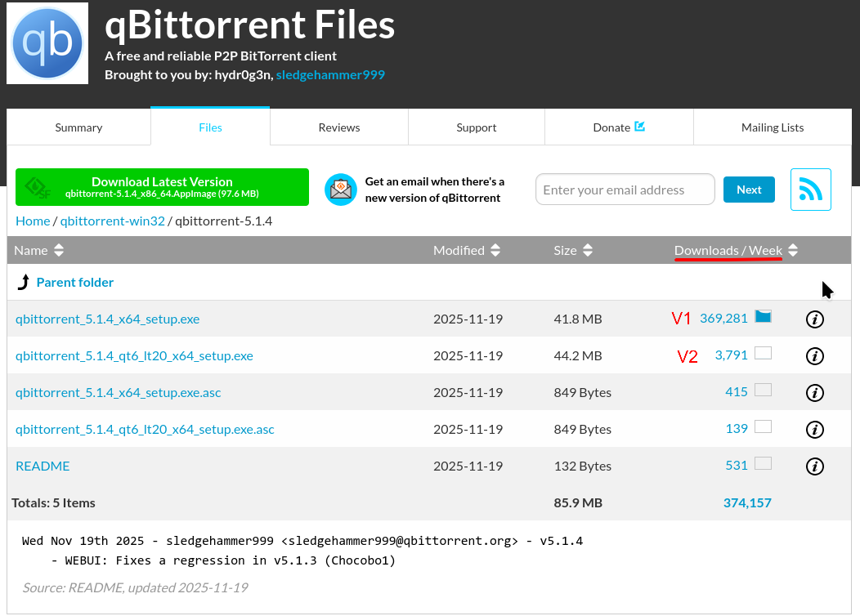This screenshot has width=860, height=616.
Task: View info icon for README file
Action: pyautogui.click(x=814, y=466)
